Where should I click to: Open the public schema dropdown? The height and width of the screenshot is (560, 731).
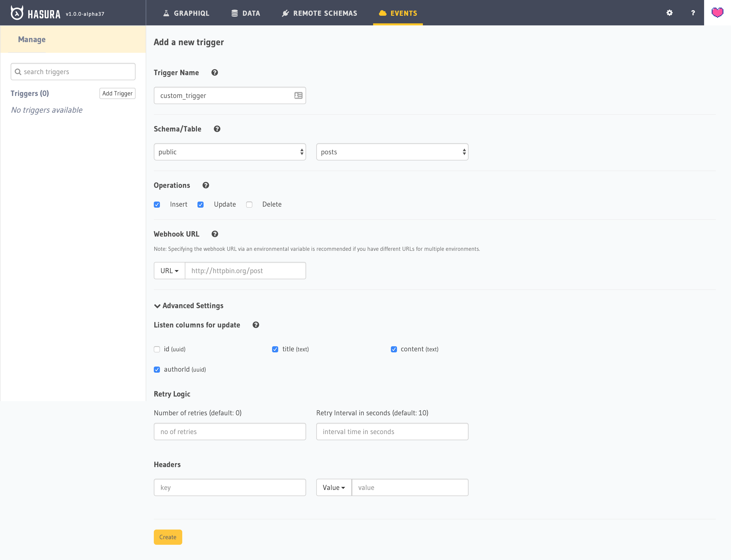pyautogui.click(x=229, y=152)
